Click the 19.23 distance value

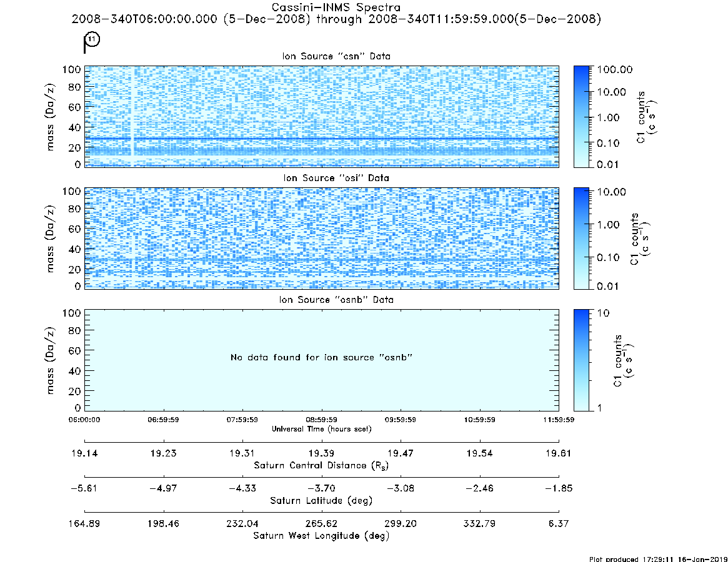coord(164,453)
